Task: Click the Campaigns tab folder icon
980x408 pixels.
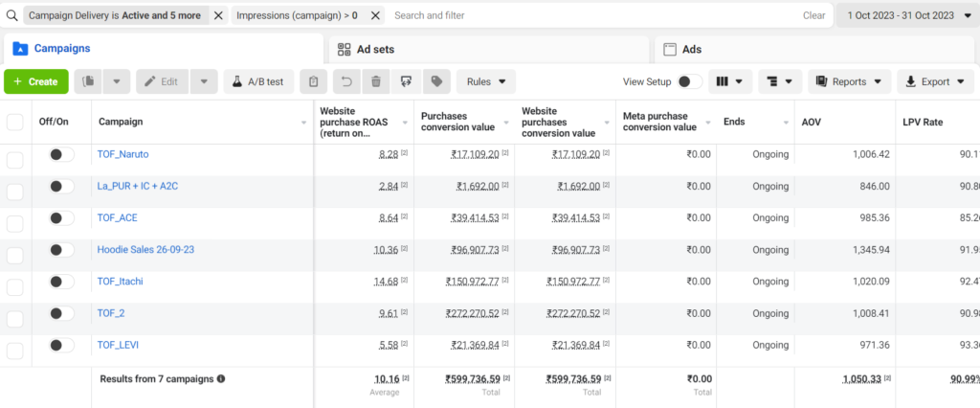Action: click(20, 48)
